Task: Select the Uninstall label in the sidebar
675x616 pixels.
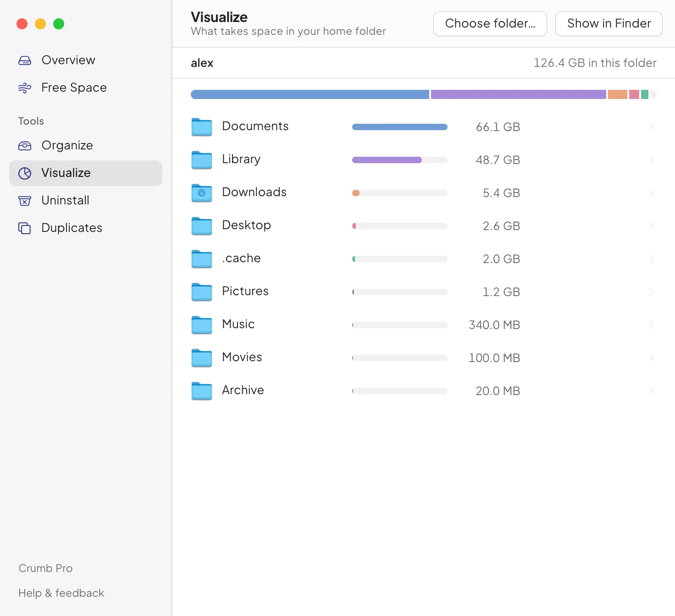Action: pos(66,200)
